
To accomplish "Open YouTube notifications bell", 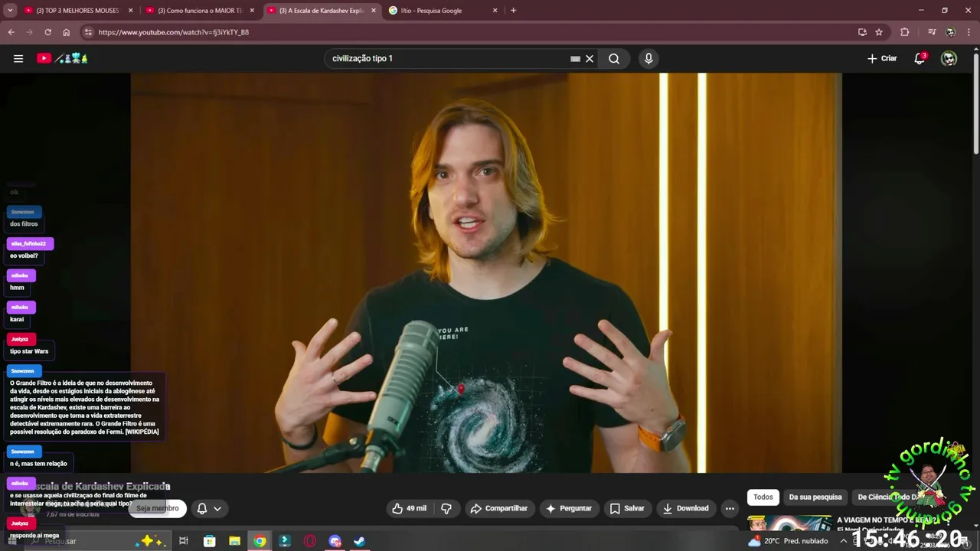I will click(x=920, y=58).
